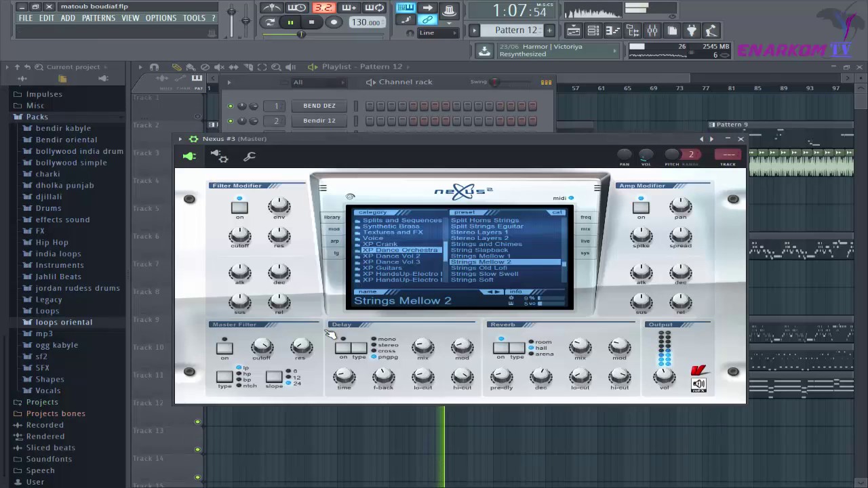Select the Strings Old Lofi preset

(x=479, y=268)
